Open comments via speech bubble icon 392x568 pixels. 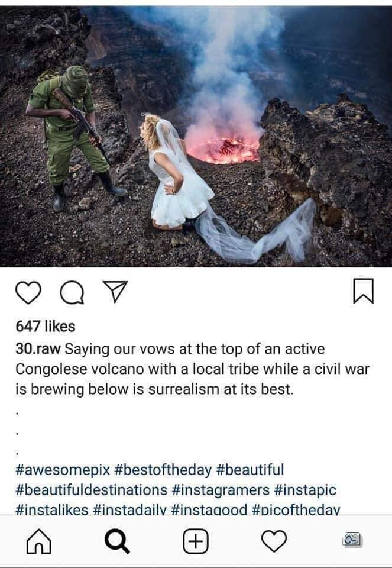point(72,292)
